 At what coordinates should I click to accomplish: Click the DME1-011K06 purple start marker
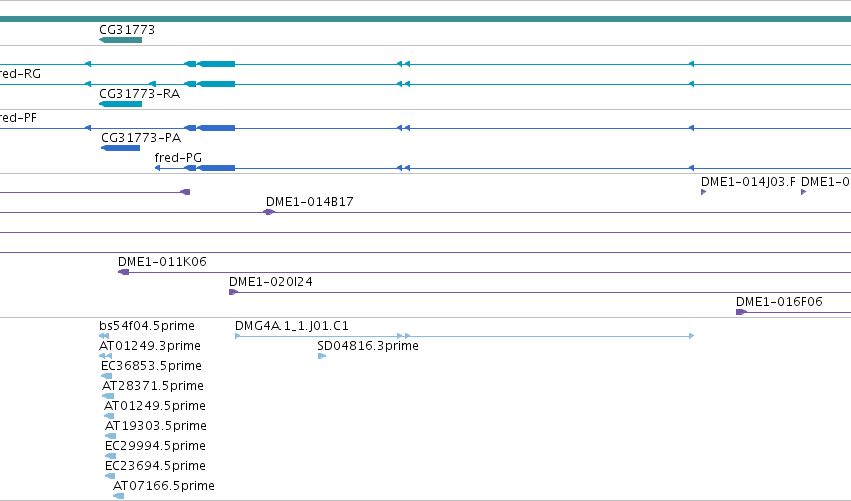(x=124, y=272)
